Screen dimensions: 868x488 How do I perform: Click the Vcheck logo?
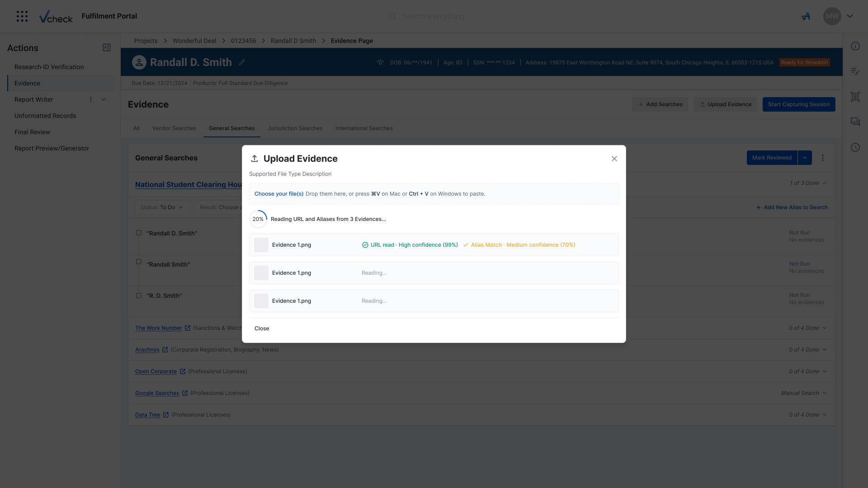tap(56, 16)
